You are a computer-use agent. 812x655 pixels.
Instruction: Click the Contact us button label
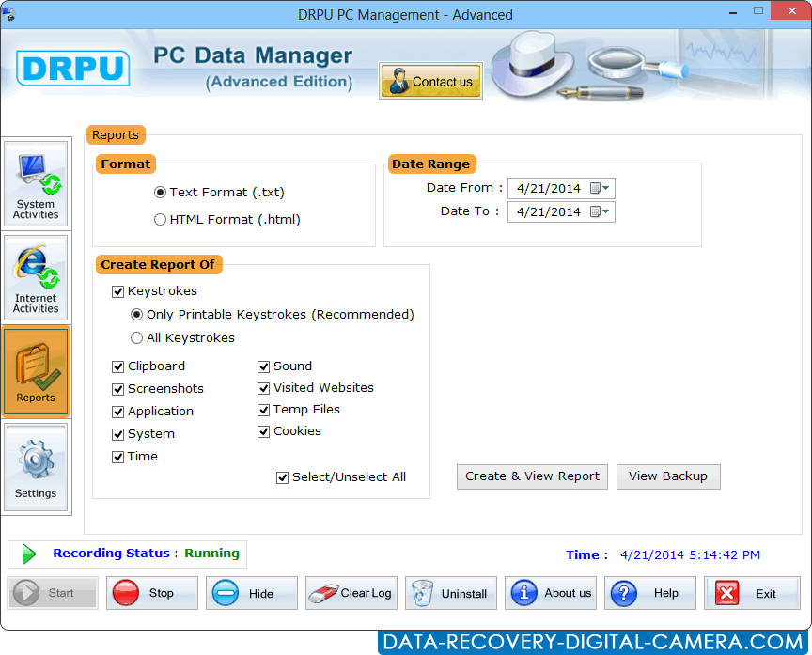point(443,82)
